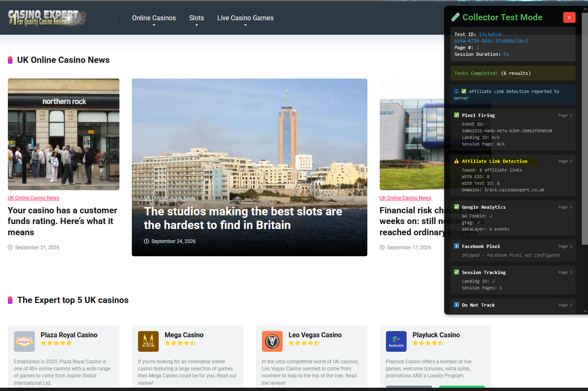The width and height of the screenshot is (588, 391).
Task: Toggle the Affiliate Link Detection reported checkbox
Action: (464, 91)
